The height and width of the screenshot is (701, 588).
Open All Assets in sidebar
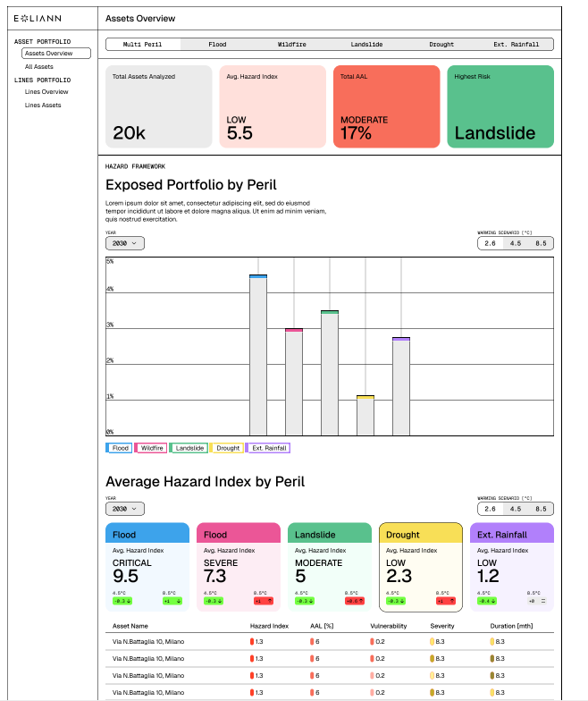tap(39, 67)
